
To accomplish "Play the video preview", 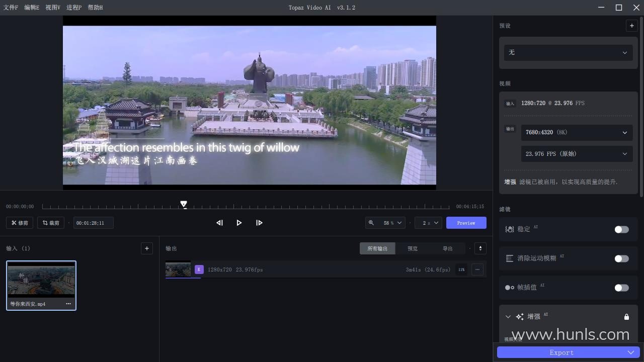I will click(x=239, y=223).
